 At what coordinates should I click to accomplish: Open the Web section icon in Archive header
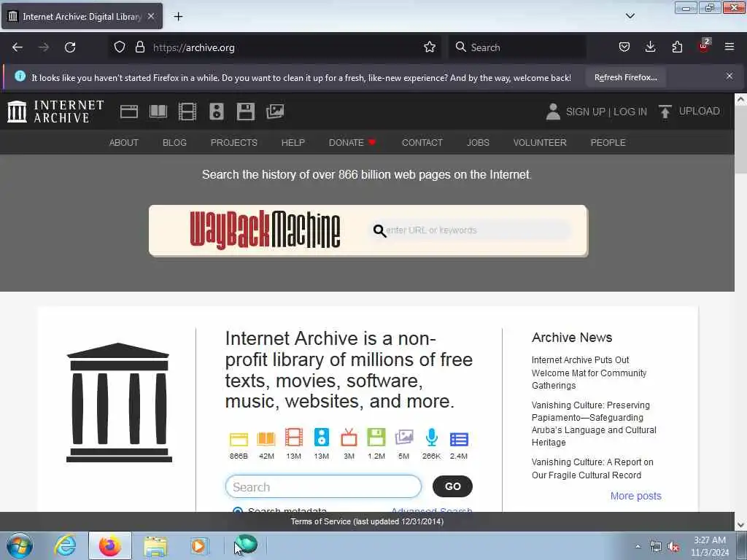[128, 112]
